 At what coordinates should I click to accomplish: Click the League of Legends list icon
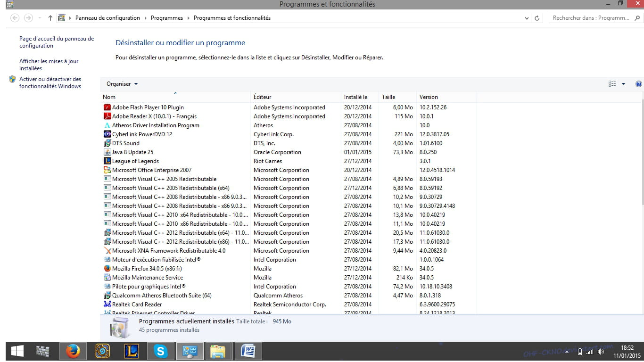pyautogui.click(x=107, y=161)
